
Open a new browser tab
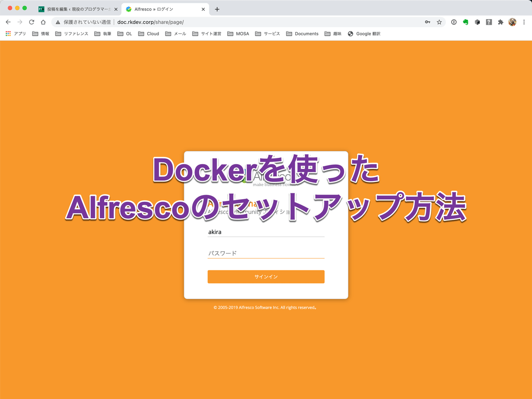pos(217,9)
